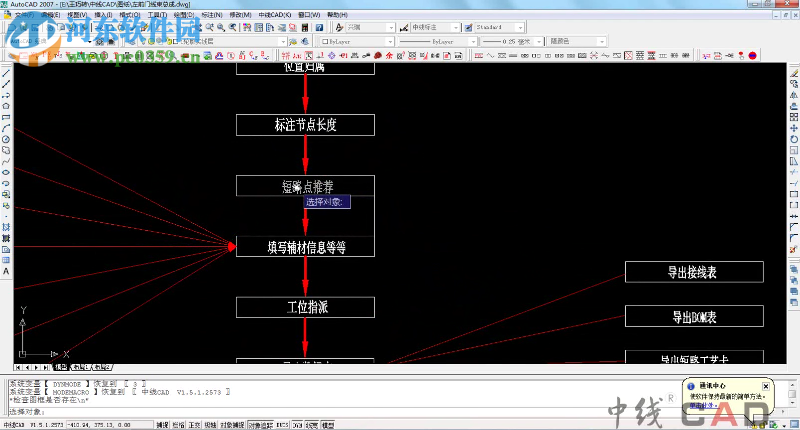Select the Multiline Text tool (A icon)
This screenshot has height=430, width=800.
pos(6,271)
